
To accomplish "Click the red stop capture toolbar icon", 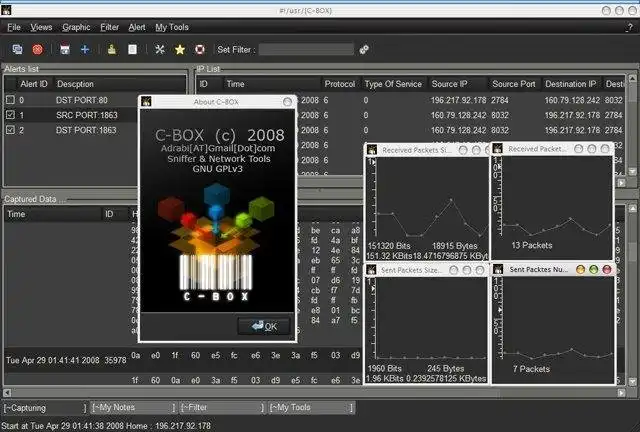I will click(38, 49).
